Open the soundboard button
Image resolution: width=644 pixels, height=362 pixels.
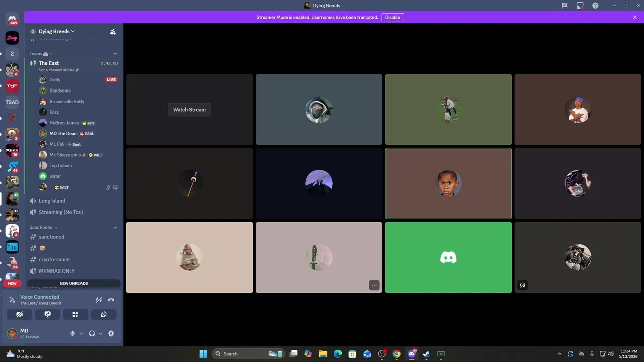(104, 314)
